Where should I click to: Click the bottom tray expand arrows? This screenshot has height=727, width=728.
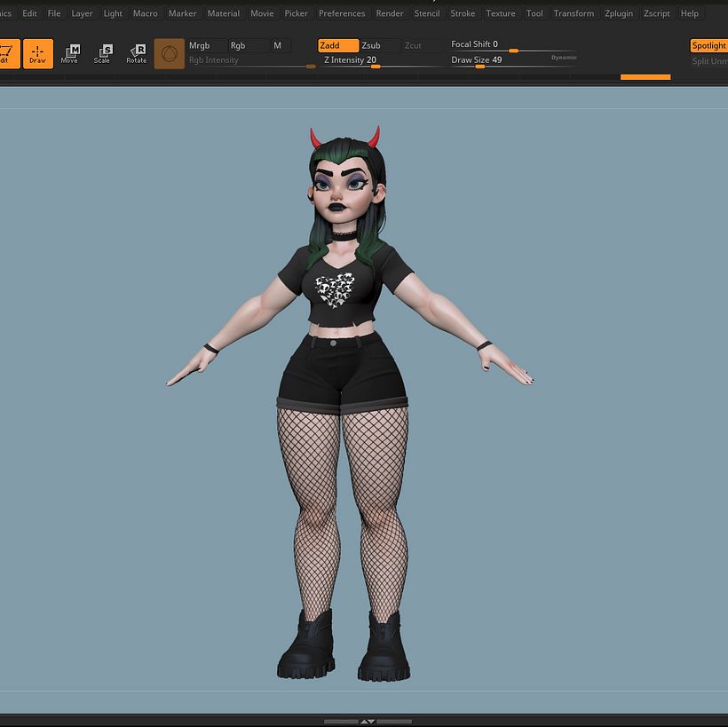[367, 721]
